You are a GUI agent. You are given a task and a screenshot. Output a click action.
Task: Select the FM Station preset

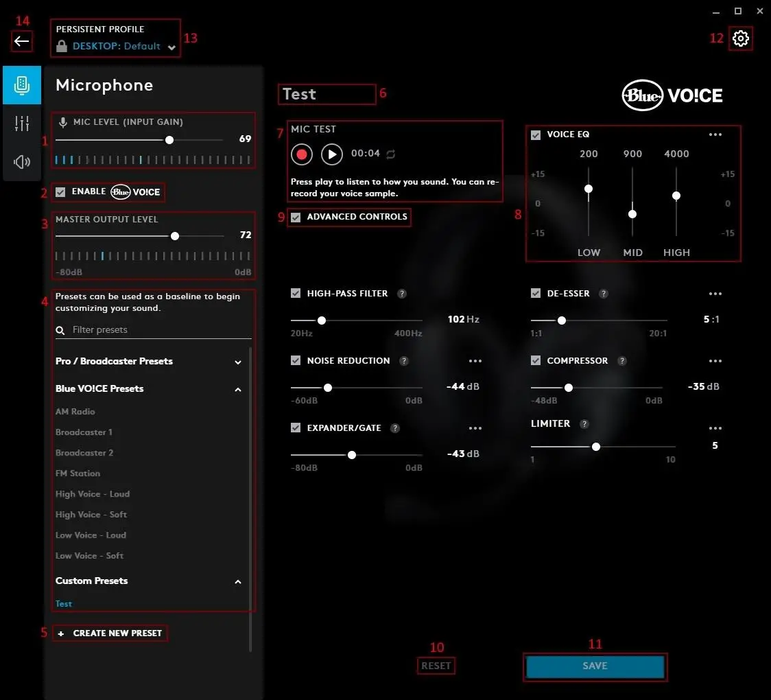[78, 474]
